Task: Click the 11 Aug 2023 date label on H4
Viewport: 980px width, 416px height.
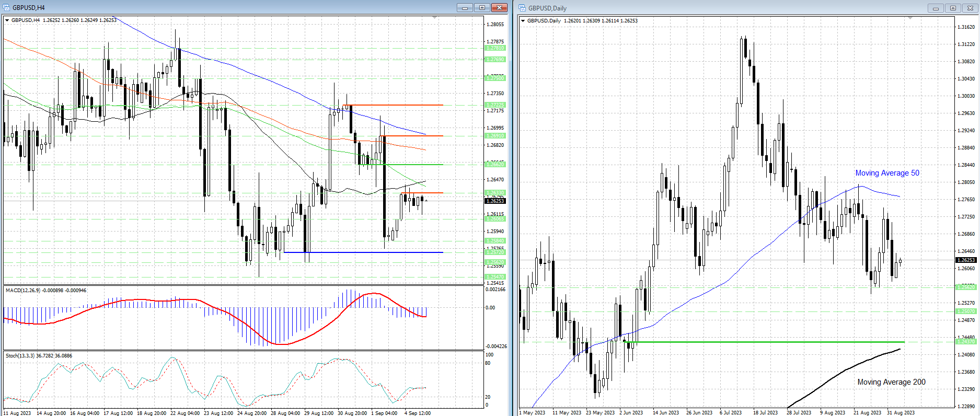Action: (17, 413)
